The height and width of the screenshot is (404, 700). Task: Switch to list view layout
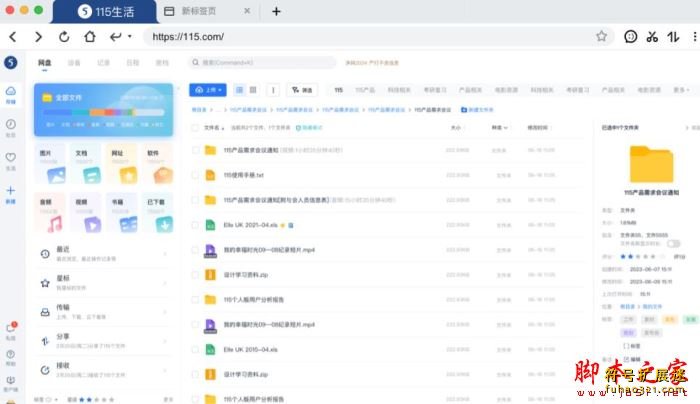coord(239,90)
